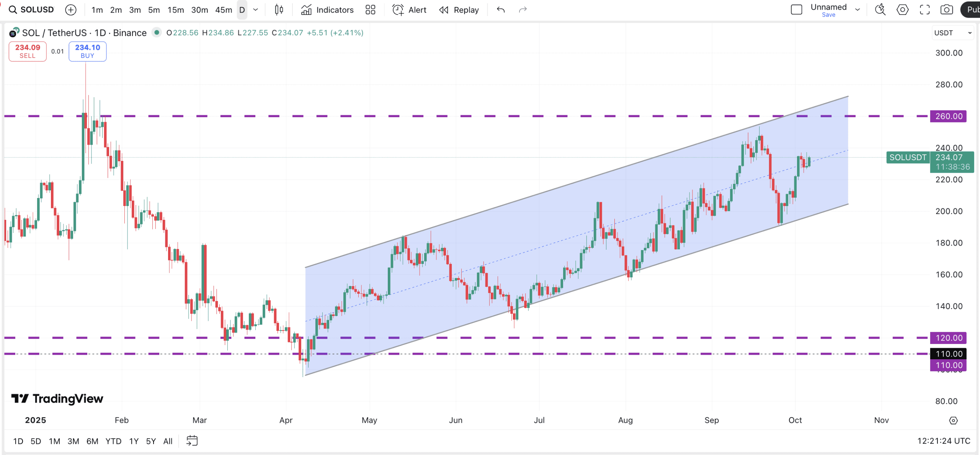
Task: Click the quick search lightning icon
Action: (880, 10)
